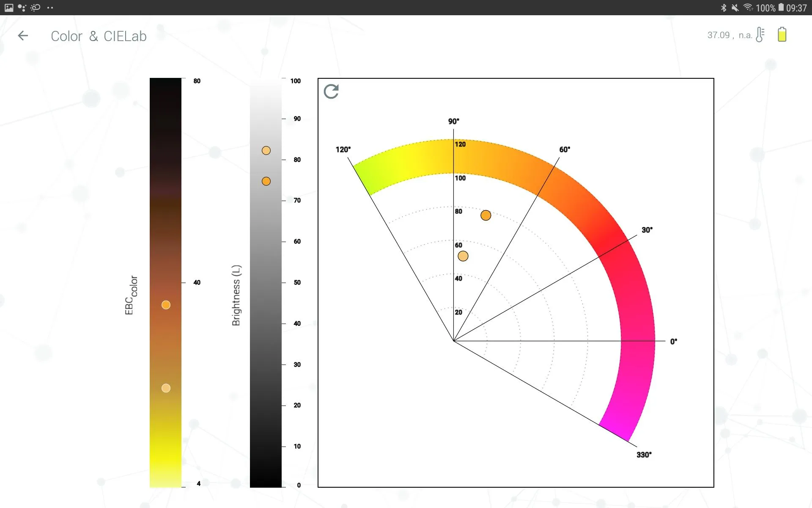Screen dimensions: 812x508
Task: Select the light orange dot on EBC color bar
Action: click(166, 388)
